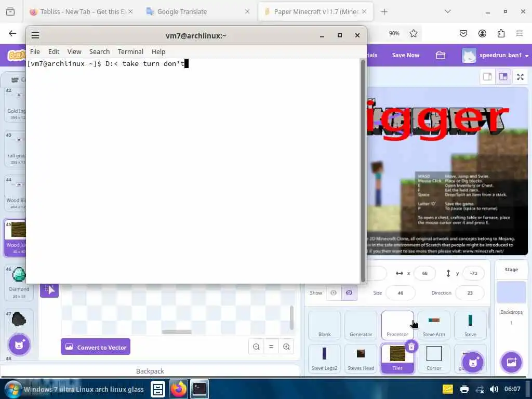Reset costume editor zoom

pos(271,347)
